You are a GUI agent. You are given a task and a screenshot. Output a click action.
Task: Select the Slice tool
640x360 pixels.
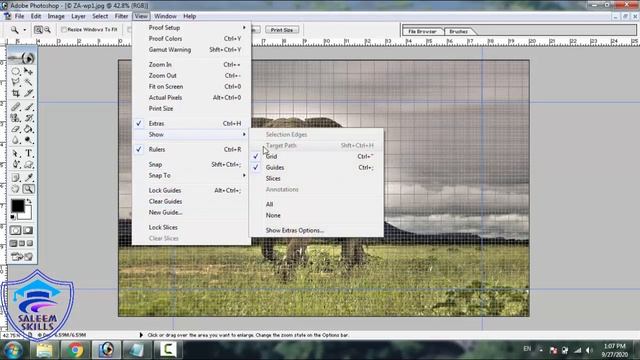point(28,93)
